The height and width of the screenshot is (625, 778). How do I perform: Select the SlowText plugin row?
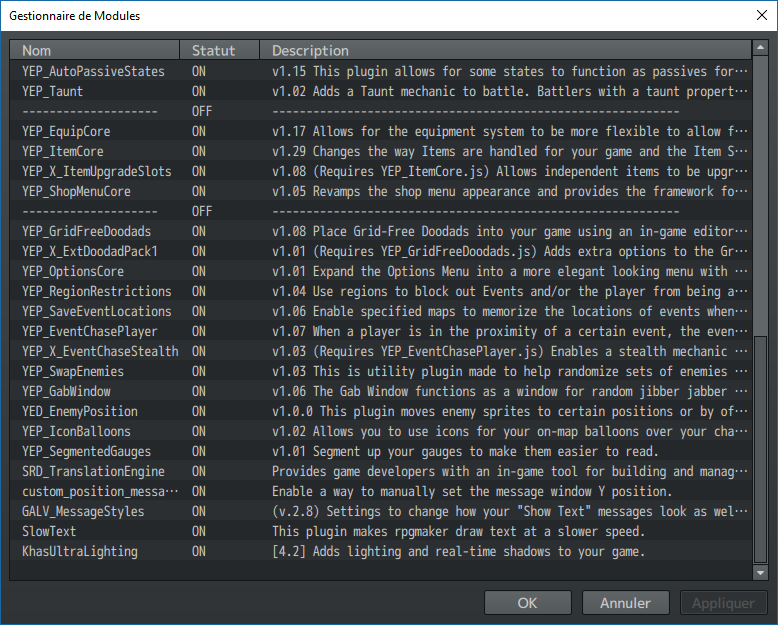tap(381, 531)
